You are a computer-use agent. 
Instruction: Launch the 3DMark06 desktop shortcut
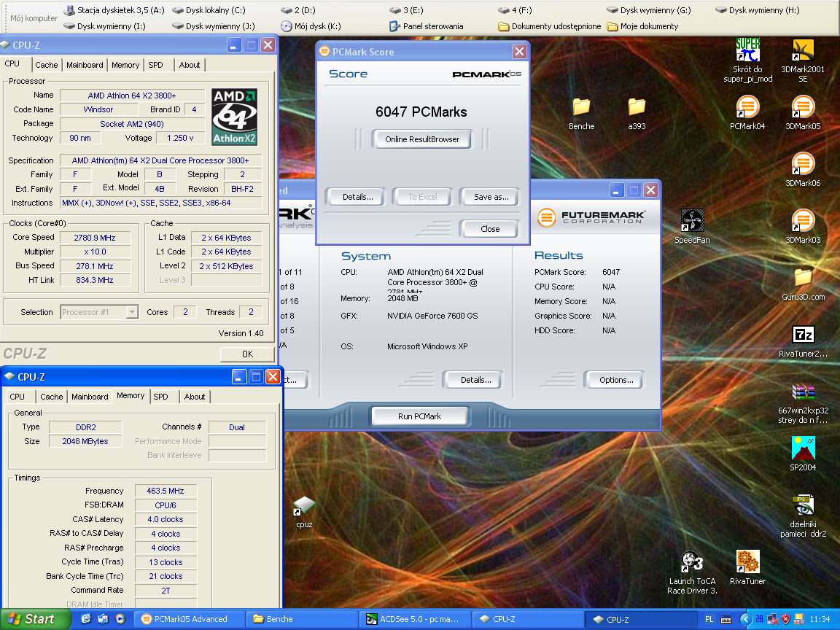pyautogui.click(x=803, y=169)
